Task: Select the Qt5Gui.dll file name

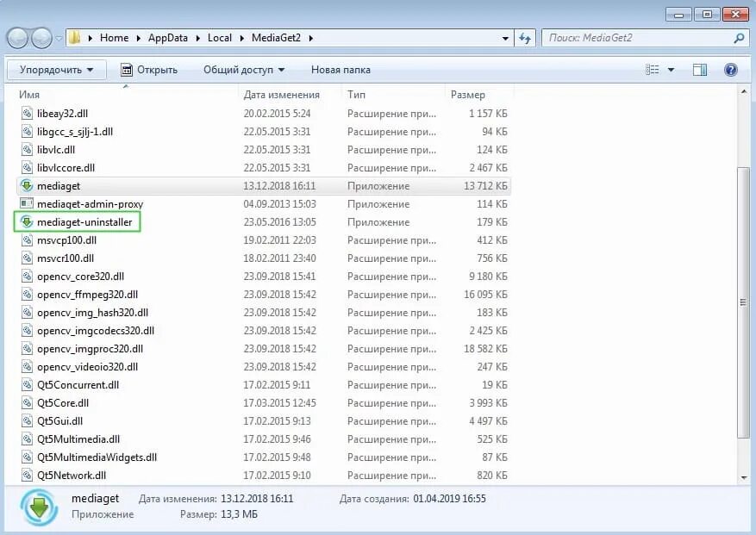Action: coord(59,420)
